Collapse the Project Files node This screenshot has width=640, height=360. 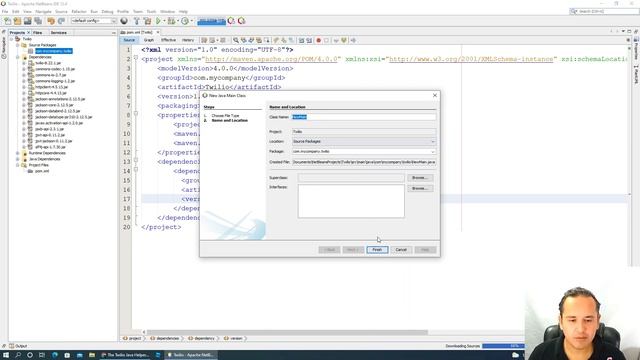(x=18, y=165)
